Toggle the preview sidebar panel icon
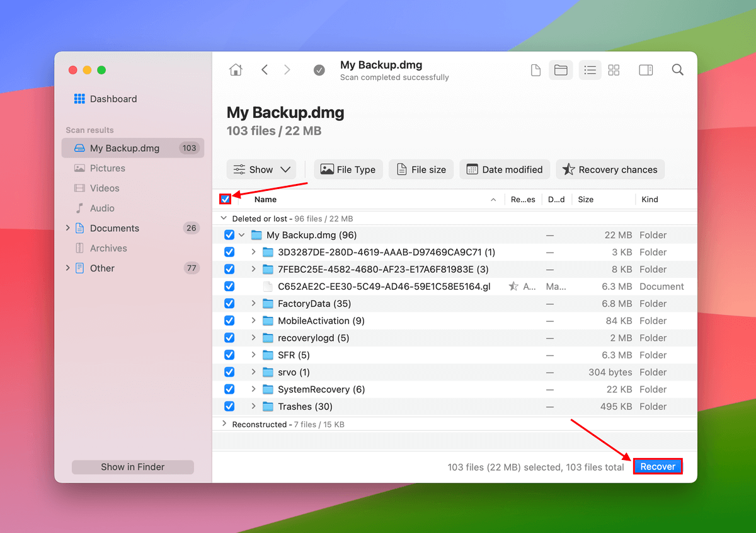The width and height of the screenshot is (756, 533). click(646, 70)
